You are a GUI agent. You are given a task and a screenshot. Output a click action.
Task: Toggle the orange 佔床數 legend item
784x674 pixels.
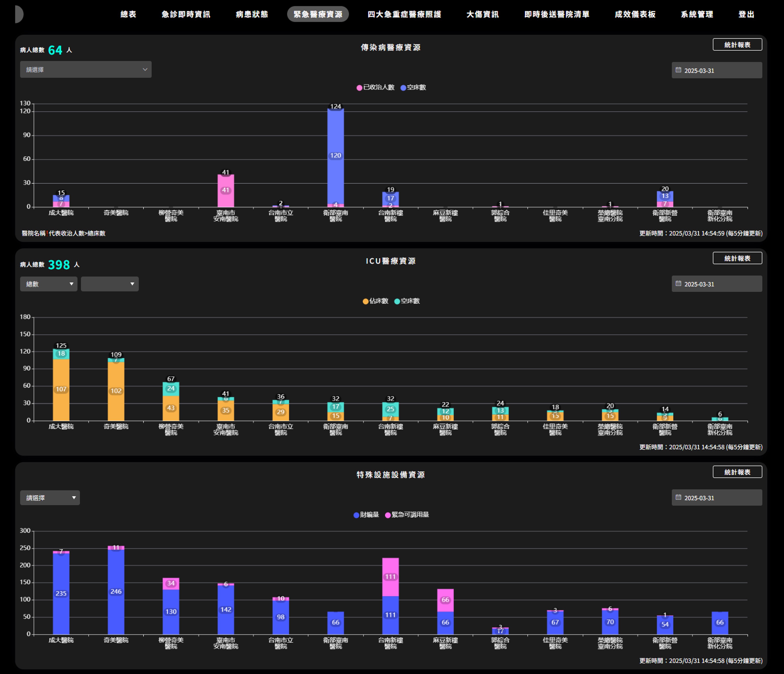(375, 301)
